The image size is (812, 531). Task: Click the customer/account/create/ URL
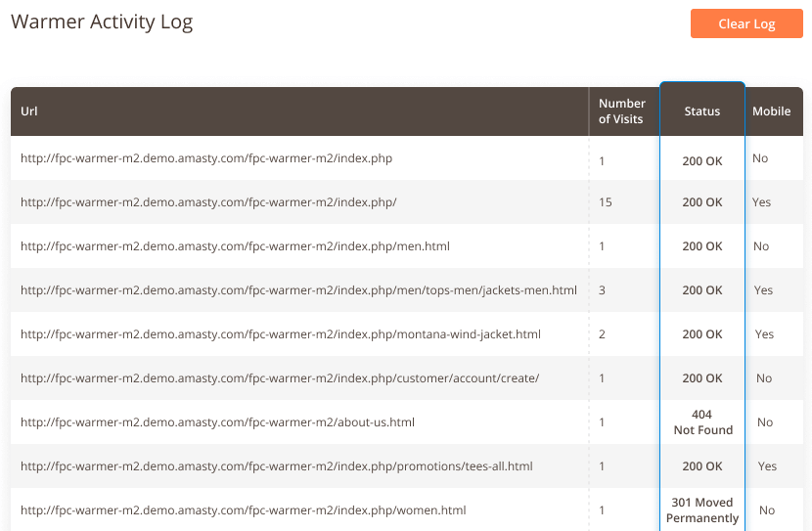click(x=280, y=378)
